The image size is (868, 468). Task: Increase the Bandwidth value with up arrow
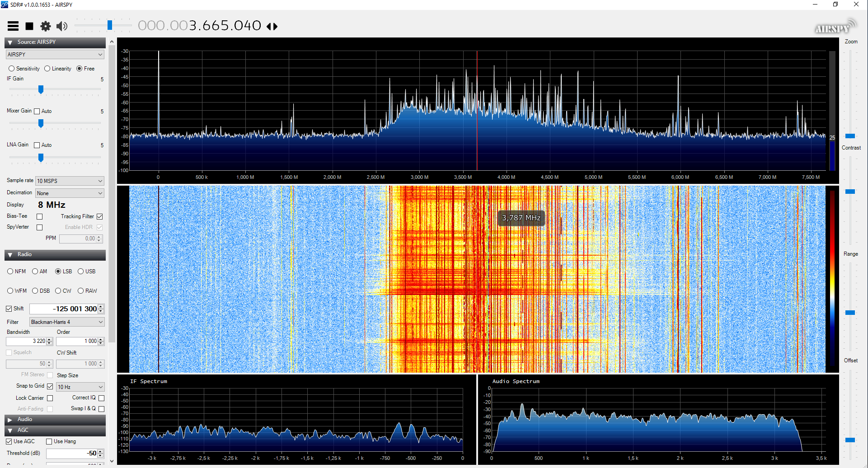coord(49,339)
